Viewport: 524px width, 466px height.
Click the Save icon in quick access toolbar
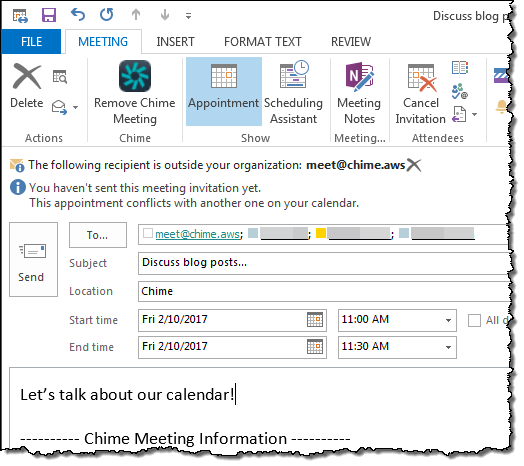tap(49, 15)
